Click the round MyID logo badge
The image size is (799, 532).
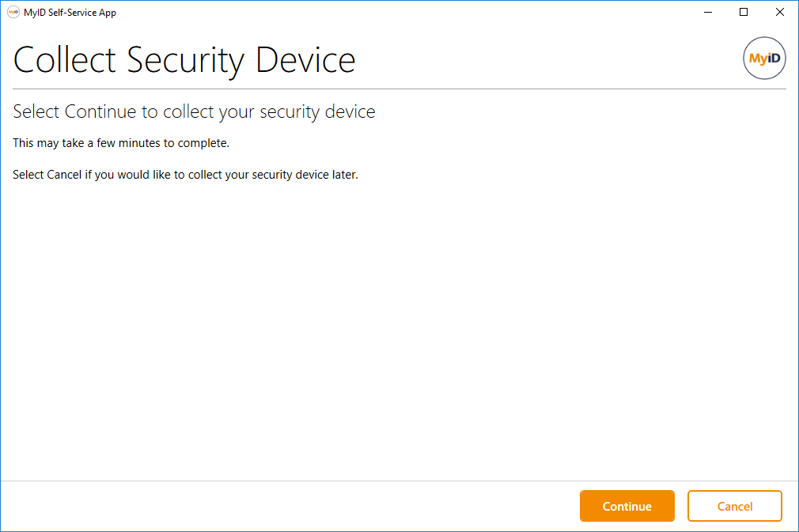(764, 58)
